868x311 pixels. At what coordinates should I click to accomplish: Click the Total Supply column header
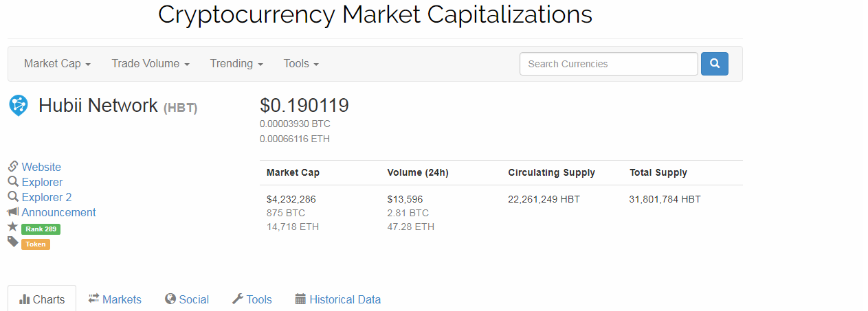658,172
